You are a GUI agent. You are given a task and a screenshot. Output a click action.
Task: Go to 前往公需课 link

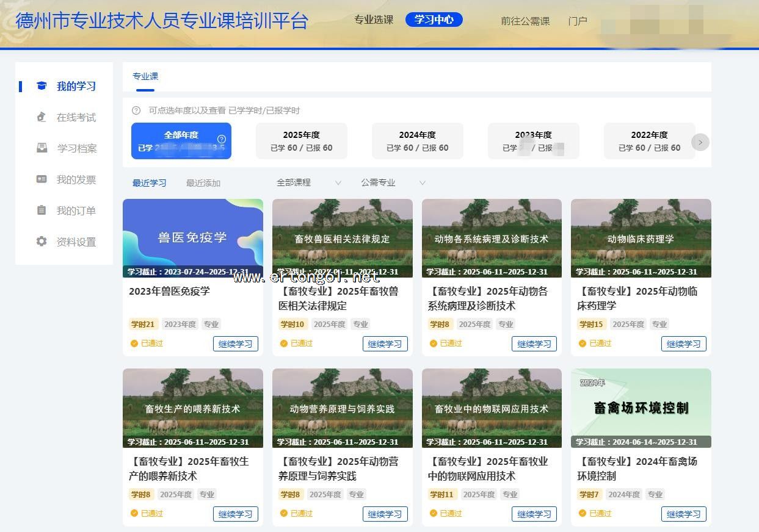pyautogui.click(x=525, y=21)
